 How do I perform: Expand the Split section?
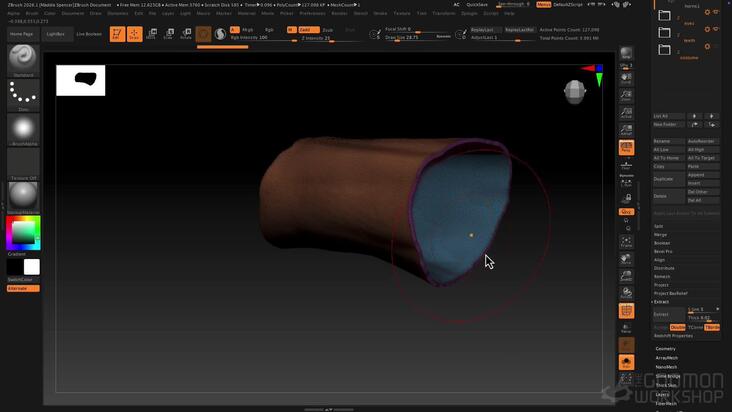pyautogui.click(x=659, y=226)
